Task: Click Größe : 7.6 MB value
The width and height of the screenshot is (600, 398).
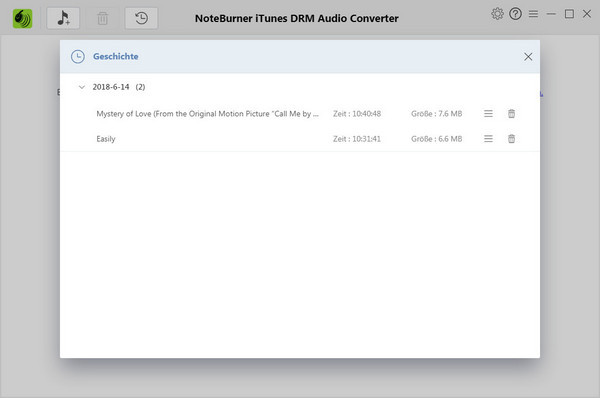Action: point(437,114)
